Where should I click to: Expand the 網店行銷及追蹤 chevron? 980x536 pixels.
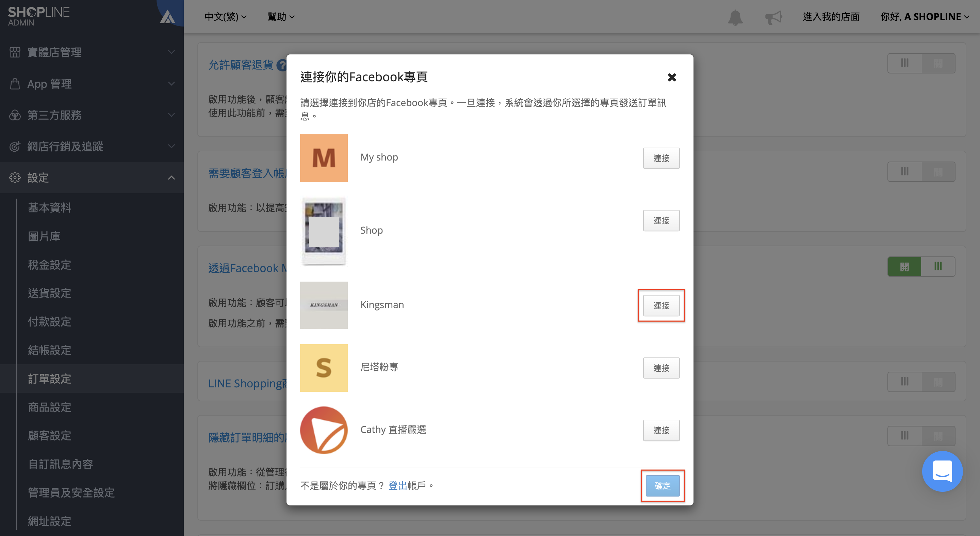click(x=171, y=146)
